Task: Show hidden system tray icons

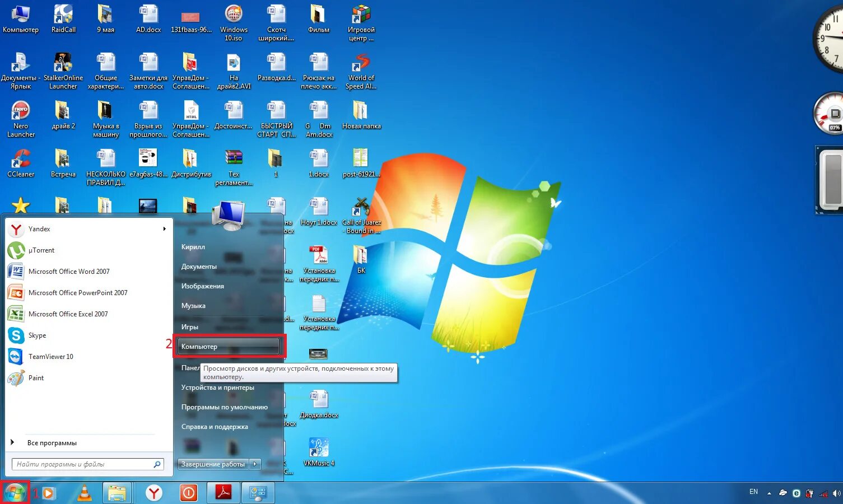Action: 769,493
